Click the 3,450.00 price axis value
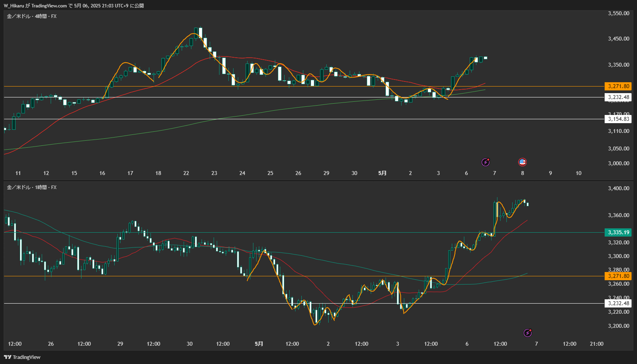This screenshot has width=637, height=364. pyautogui.click(x=619, y=39)
